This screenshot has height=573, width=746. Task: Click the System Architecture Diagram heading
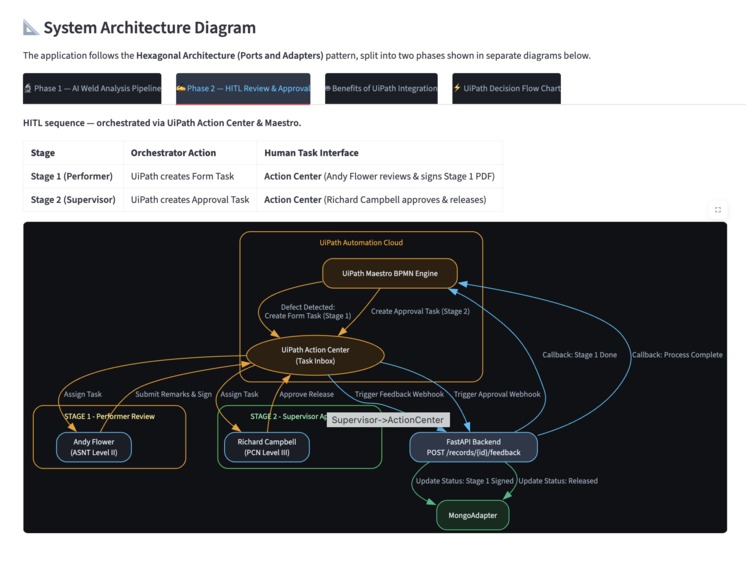tap(150, 28)
